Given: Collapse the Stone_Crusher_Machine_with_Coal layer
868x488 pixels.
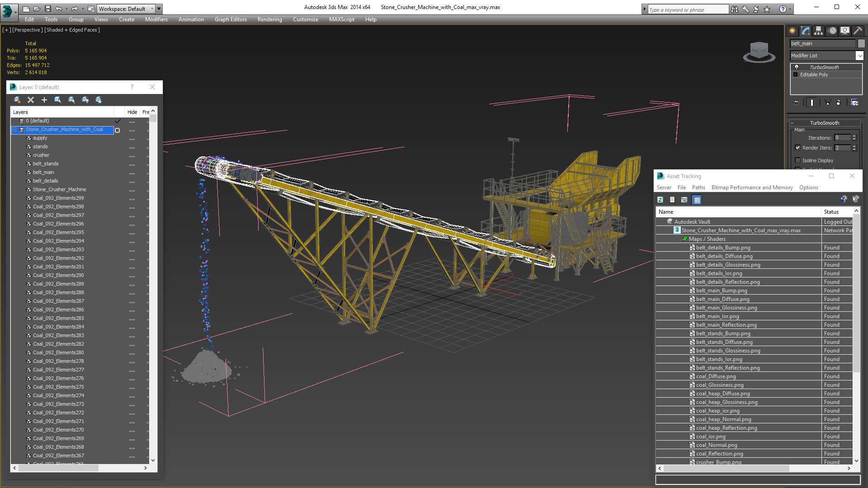Looking at the screenshot, I should click(14, 130).
